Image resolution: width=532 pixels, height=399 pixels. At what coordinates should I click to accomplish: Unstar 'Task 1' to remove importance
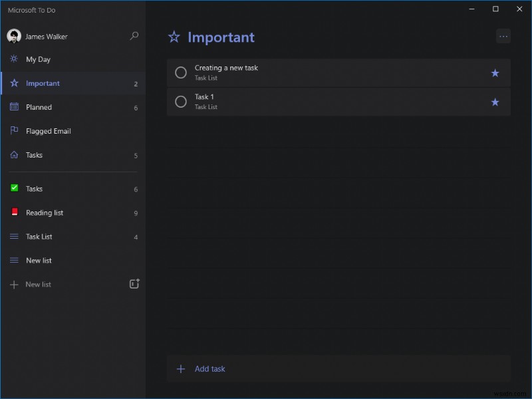point(495,102)
